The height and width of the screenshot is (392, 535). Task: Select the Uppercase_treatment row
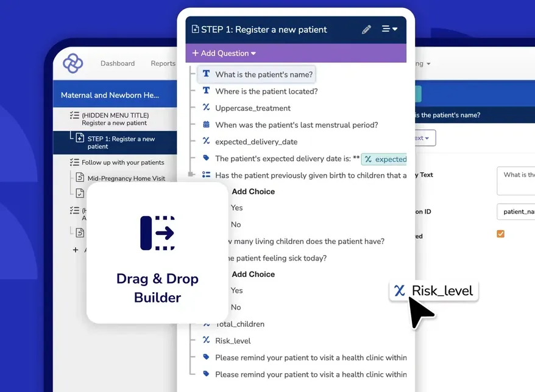tap(253, 108)
